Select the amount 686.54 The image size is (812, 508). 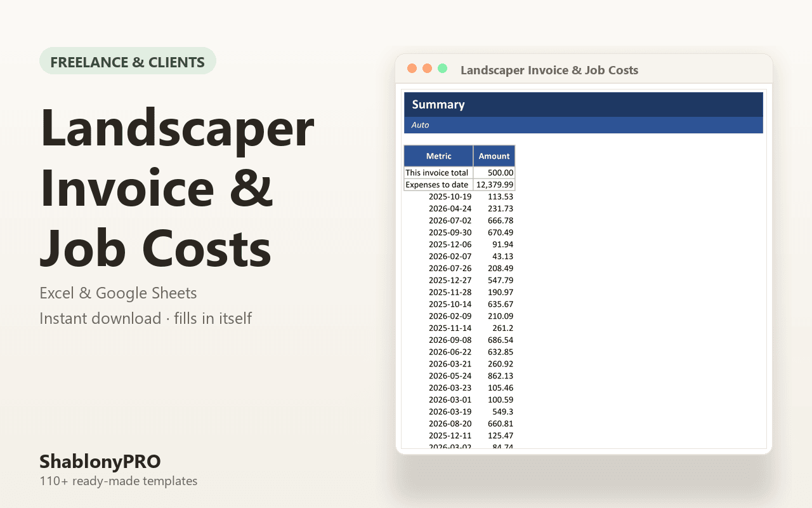click(x=500, y=340)
